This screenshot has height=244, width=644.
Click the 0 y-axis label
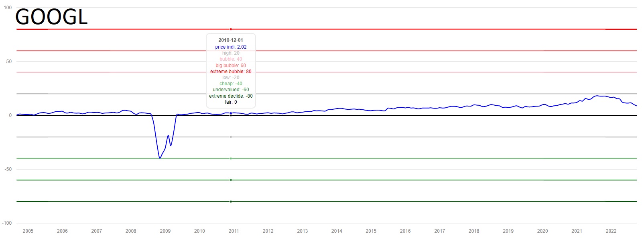[10, 115]
